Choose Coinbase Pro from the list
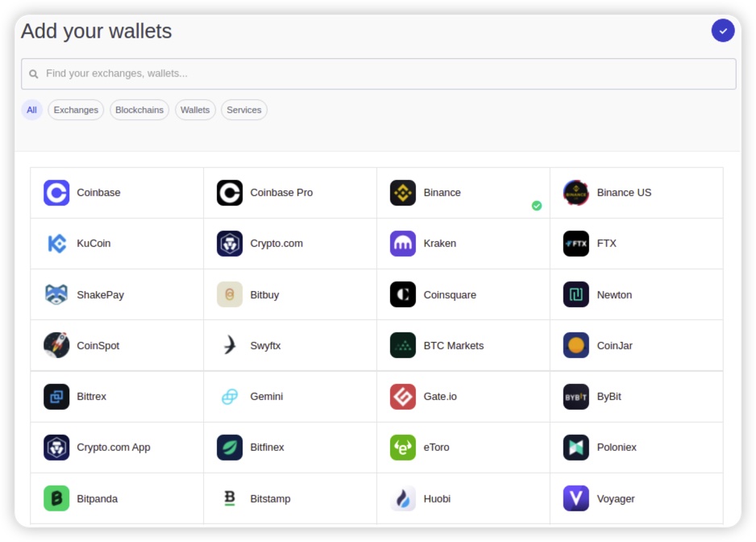Viewport: 756px width, 542px height. [281, 193]
